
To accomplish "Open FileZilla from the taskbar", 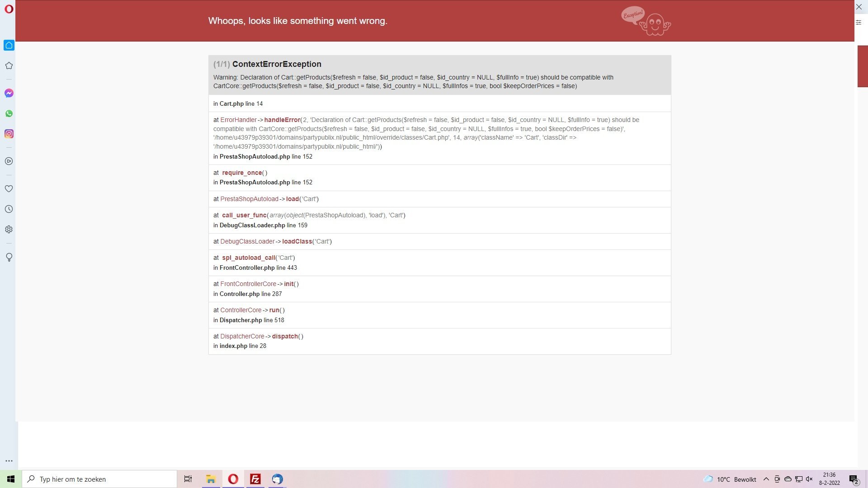I will coord(255,479).
